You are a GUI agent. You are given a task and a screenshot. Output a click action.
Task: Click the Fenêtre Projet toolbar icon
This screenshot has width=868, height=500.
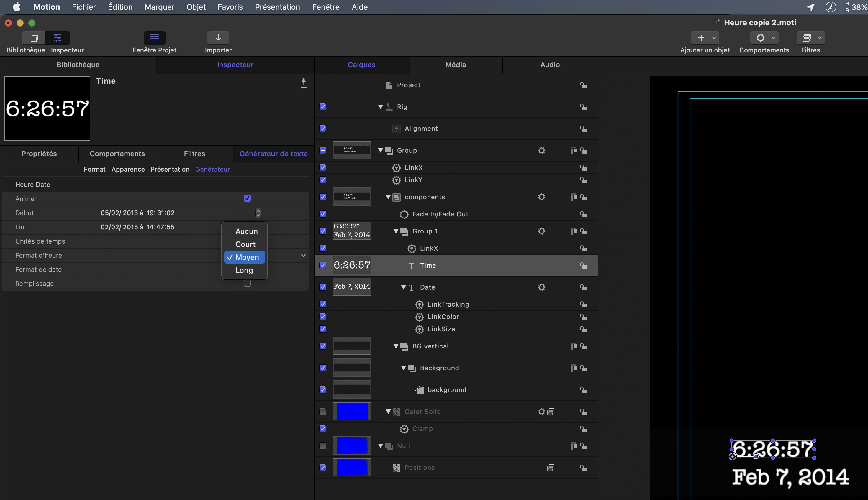(154, 37)
